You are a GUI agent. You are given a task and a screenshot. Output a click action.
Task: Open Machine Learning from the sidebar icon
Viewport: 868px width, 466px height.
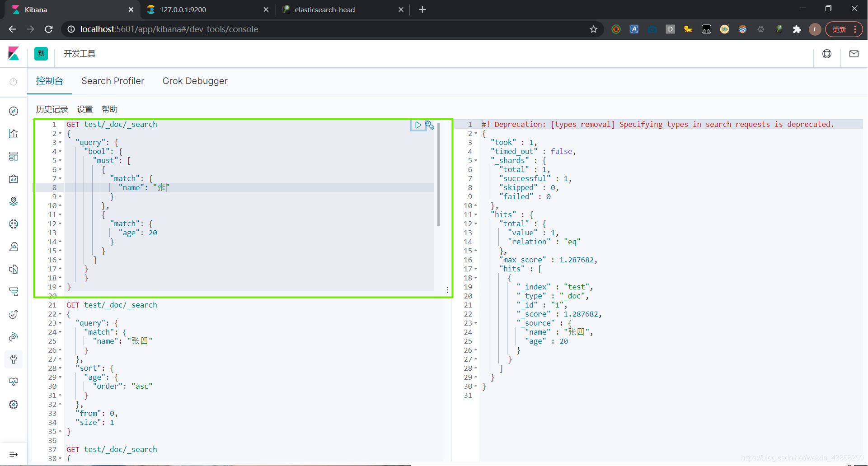coord(14,224)
